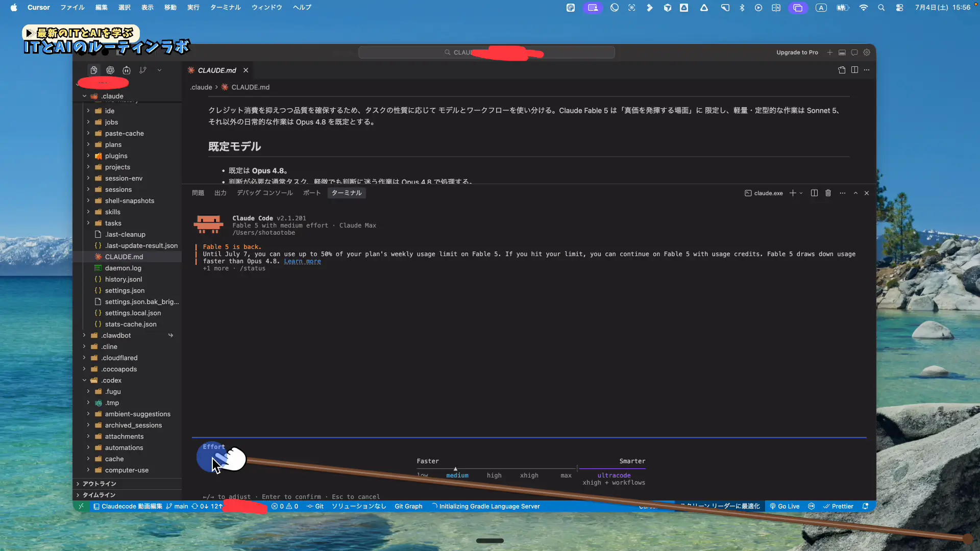Open editor More Actions ellipsis menu
Viewport: 980px width, 551px height.
867,70
